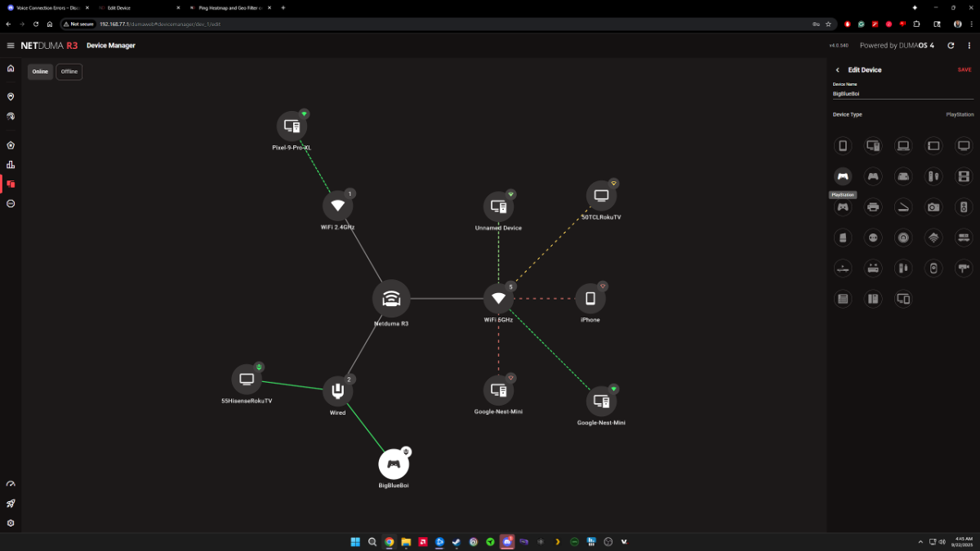The width and height of the screenshot is (980, 551).
Task: Pick the laptop device type icon
Action: [x=903, y=146]
